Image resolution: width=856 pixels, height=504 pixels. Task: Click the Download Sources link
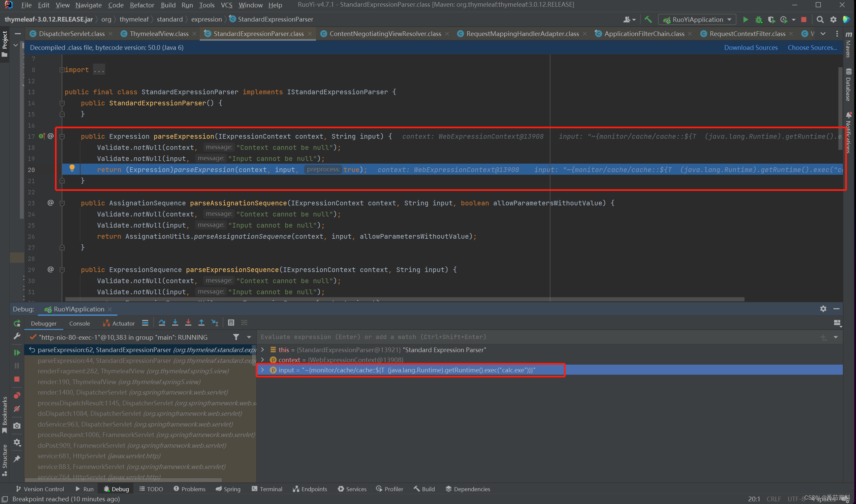tap(751, 47)
